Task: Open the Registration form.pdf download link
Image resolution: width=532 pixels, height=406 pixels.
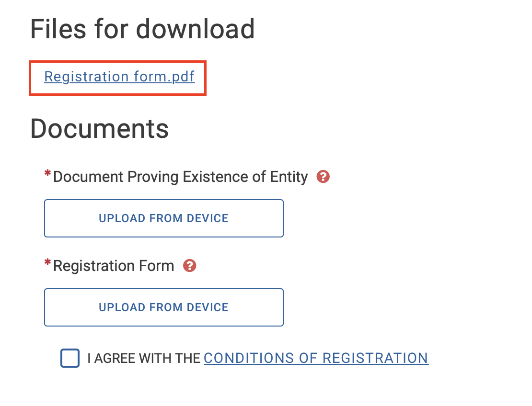Action: (x=119, y=77)
